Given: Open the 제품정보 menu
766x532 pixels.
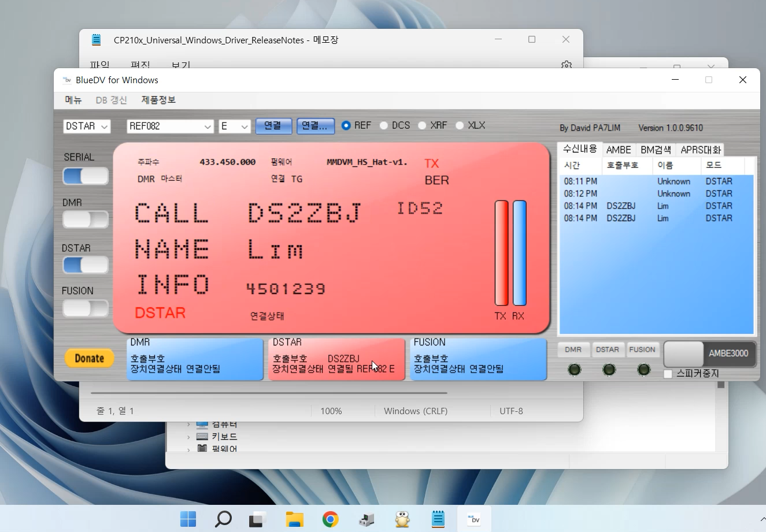Looking at the screenshot, I should click(x=158, y=100).
